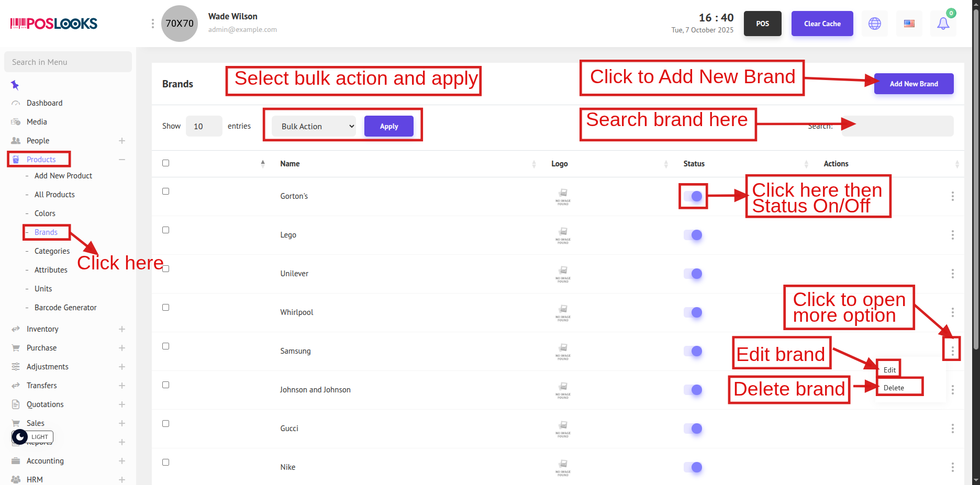Screen dimensions: 980x485
Task: Click the notification bell icon
Action: [943, 24]
